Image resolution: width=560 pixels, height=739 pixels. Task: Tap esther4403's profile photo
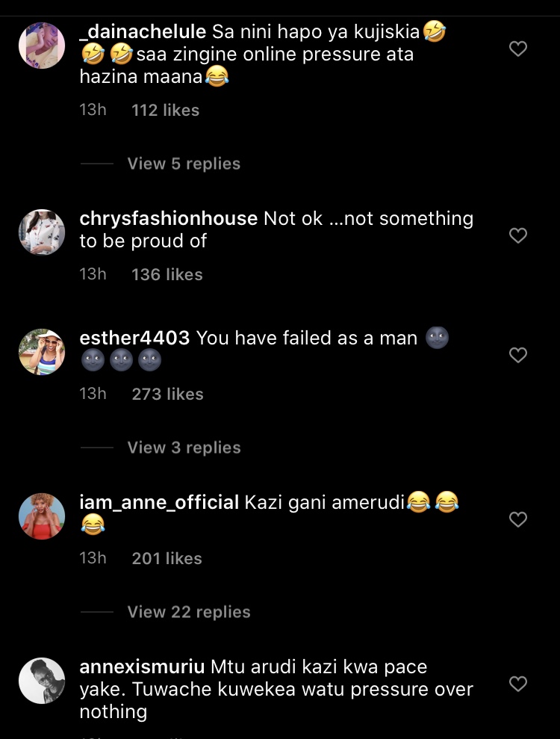[42, 352]
